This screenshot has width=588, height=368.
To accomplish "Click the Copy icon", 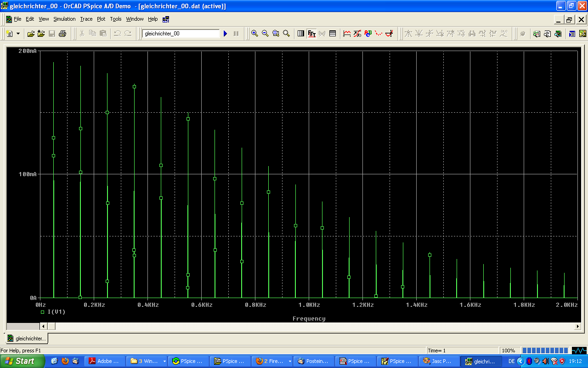I will [92, 34].
